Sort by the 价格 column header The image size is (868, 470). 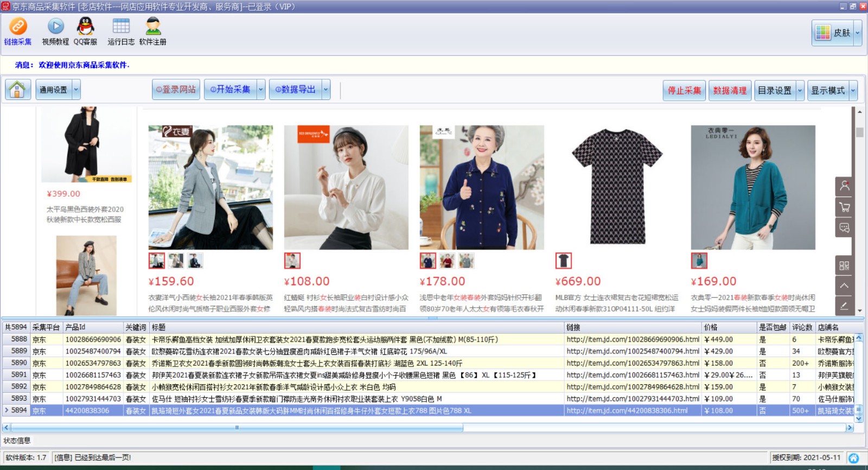pyautogui.click(x=729, y=327)
